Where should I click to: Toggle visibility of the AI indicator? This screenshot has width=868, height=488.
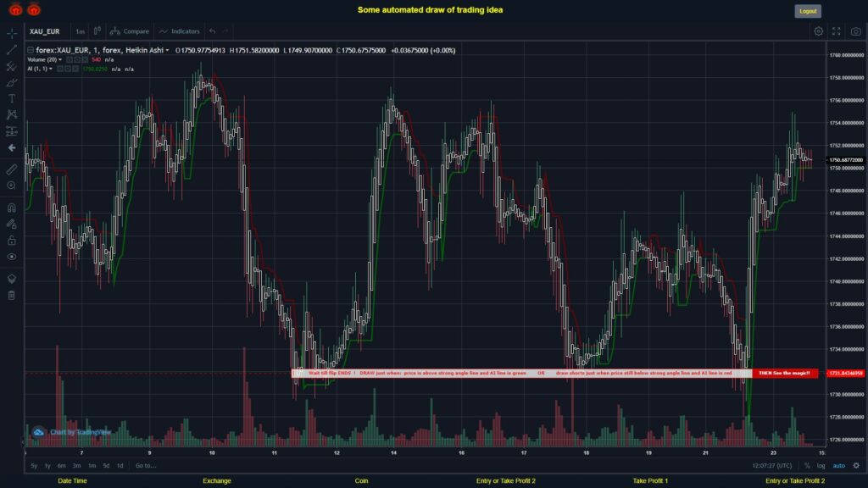(x=60, y=69)
